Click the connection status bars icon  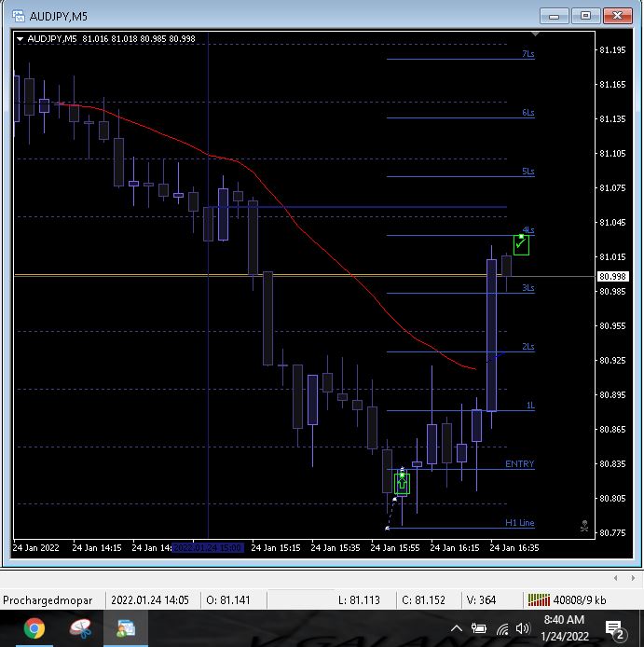(539, 600)
